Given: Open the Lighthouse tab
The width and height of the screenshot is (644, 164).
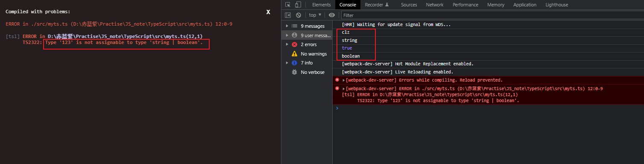Looking at the screenshot, I should click(x=557, y=5).
